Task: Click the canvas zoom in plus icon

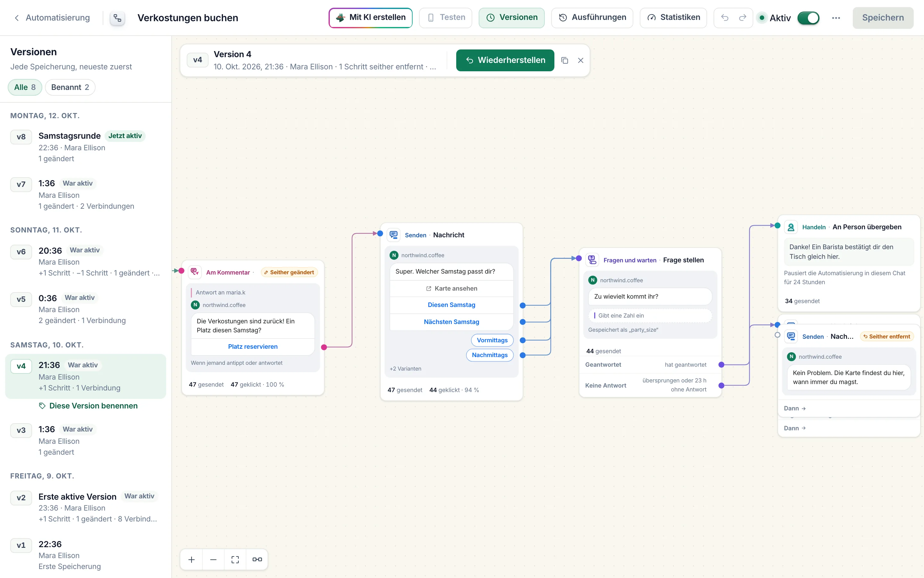Action: (192, 559)
